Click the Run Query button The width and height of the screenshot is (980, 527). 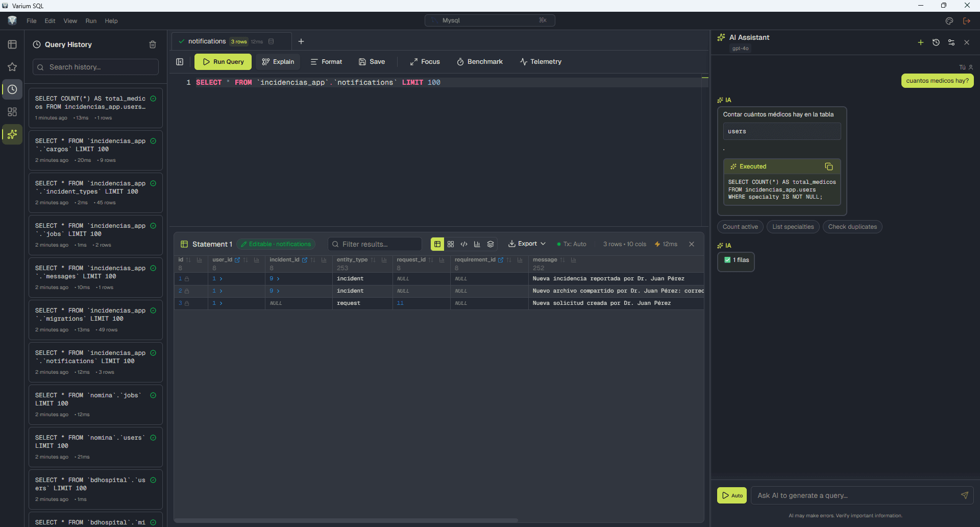(x=223, y=62)
